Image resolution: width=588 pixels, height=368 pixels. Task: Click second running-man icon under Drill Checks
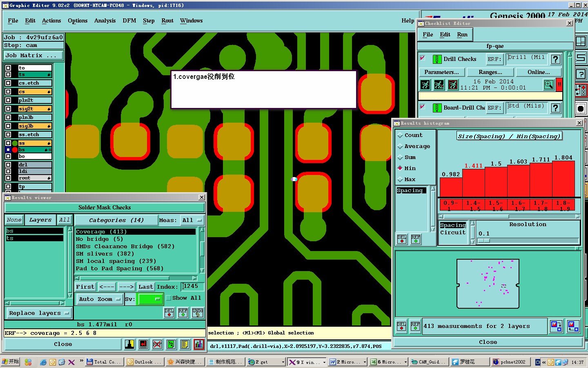439,85
